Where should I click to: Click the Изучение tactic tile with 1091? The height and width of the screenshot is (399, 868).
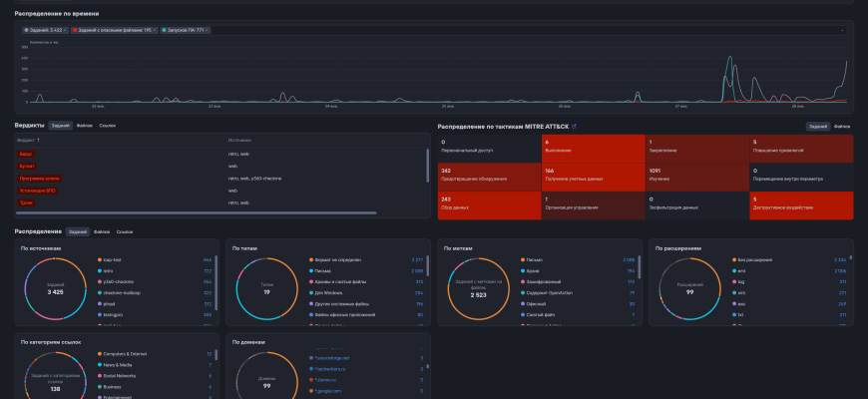(x=698, y=177)
